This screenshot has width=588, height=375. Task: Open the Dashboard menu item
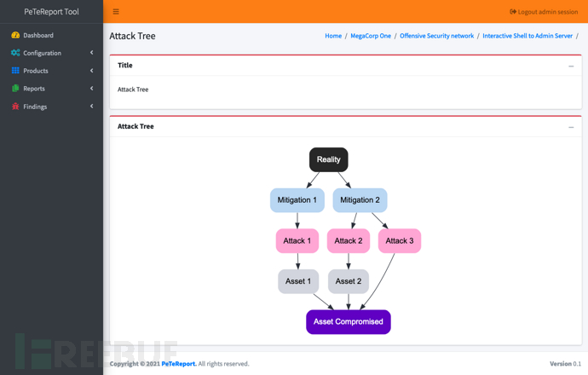[x=51, y=35]
